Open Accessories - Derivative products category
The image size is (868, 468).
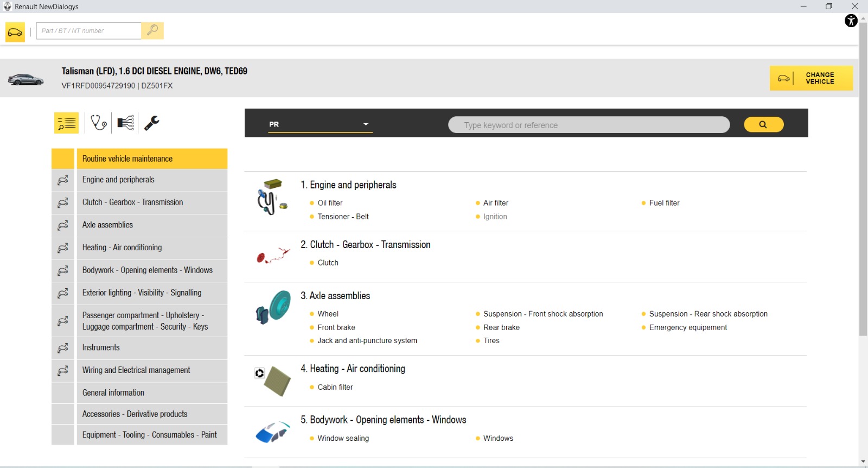152,414
